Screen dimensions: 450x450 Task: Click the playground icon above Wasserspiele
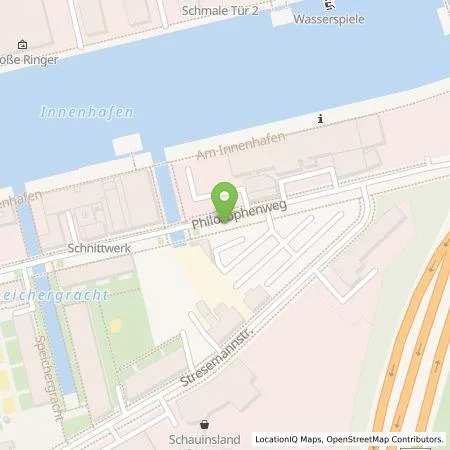pyautogui.click(x=330, y=5)
